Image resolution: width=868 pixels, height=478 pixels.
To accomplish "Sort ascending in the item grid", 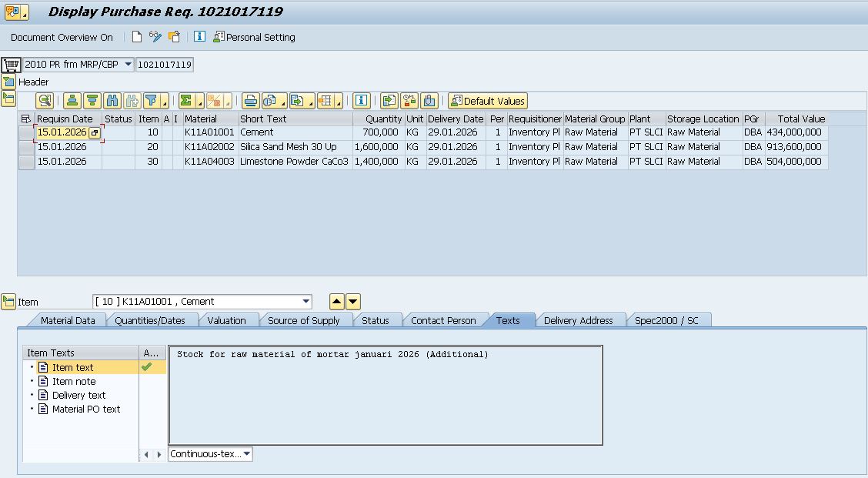I will pyautogui.click(x=72, y=101).
